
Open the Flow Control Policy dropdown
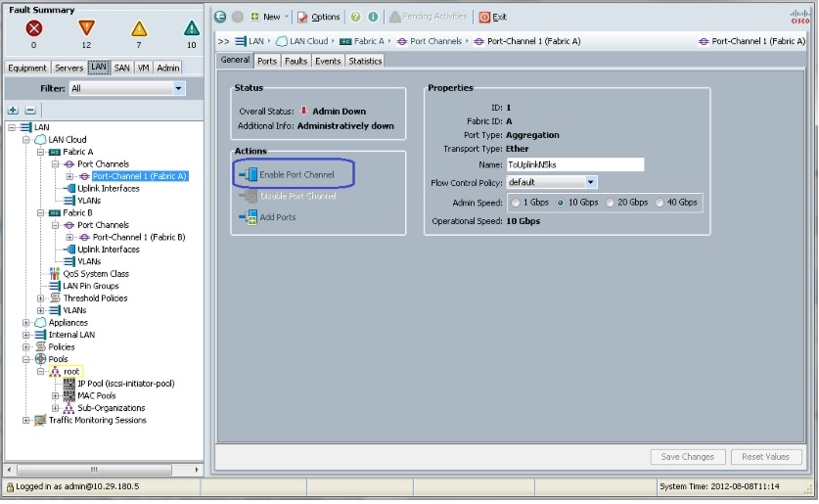(591, 182)
